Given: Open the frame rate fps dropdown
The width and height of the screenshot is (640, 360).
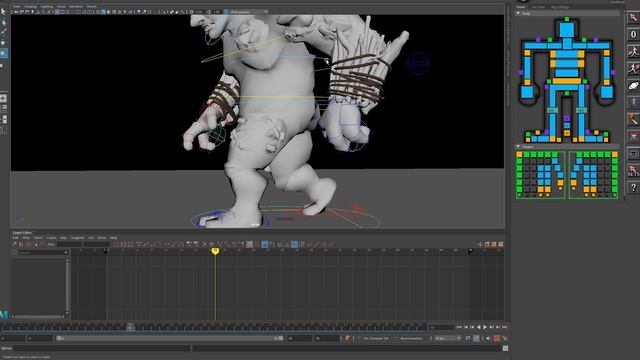Looking at the screenshot, I should [x=448, y=338].
